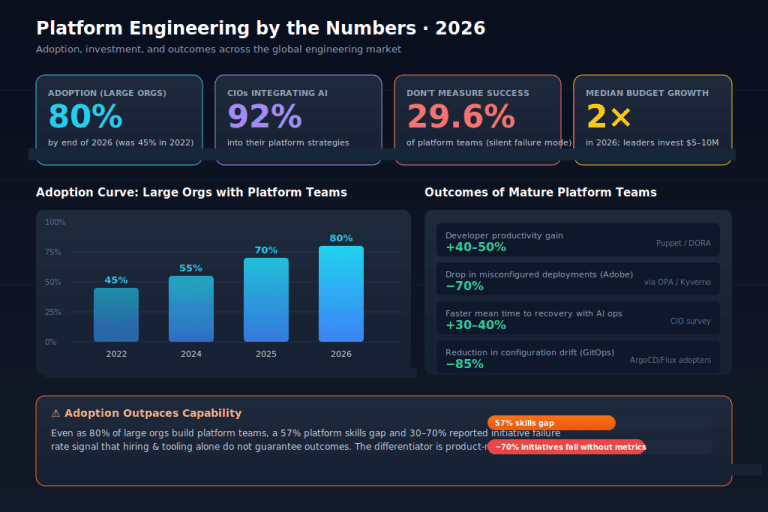Click the large cyan '80%' card value
The image size is (768, 512).
85,117
